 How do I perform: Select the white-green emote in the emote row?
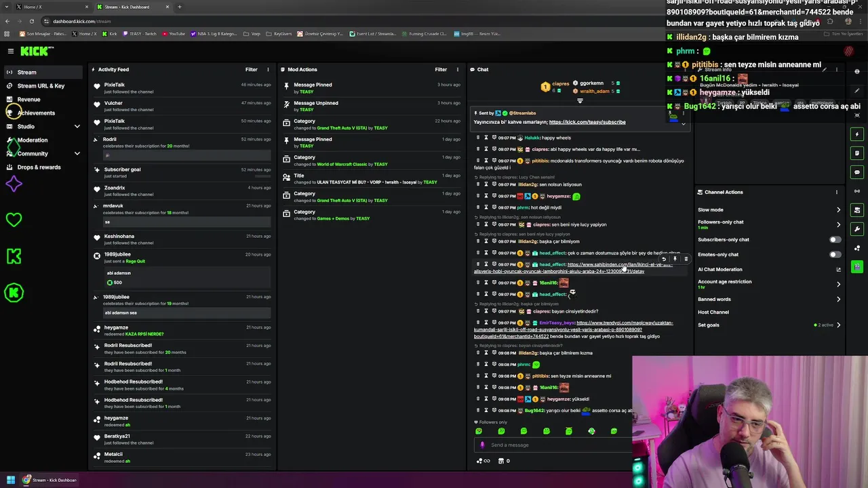tap(591, 431)
